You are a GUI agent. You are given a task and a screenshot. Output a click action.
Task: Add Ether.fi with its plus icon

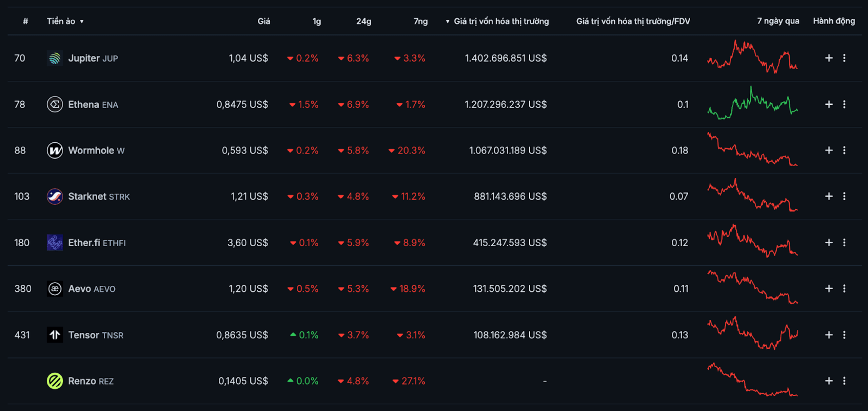(x=829, y=242)
